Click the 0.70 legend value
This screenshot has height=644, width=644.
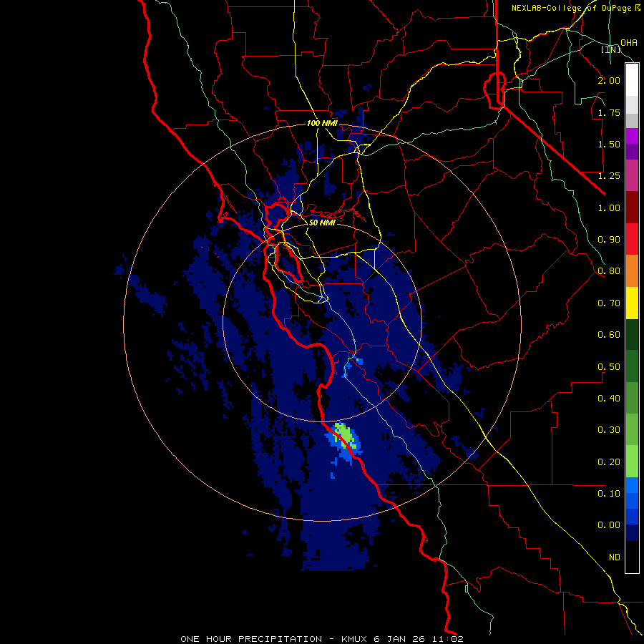coord(609,303)
